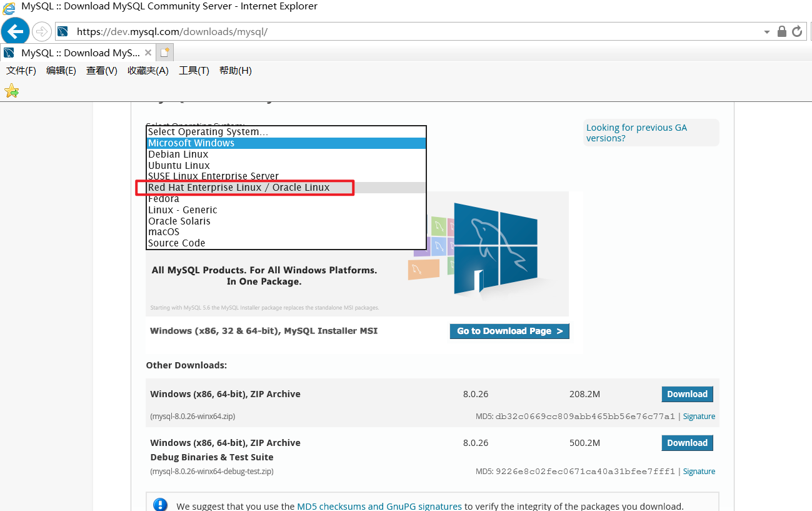Open the 收藏夹(A) menu

[x=148, y=71]
